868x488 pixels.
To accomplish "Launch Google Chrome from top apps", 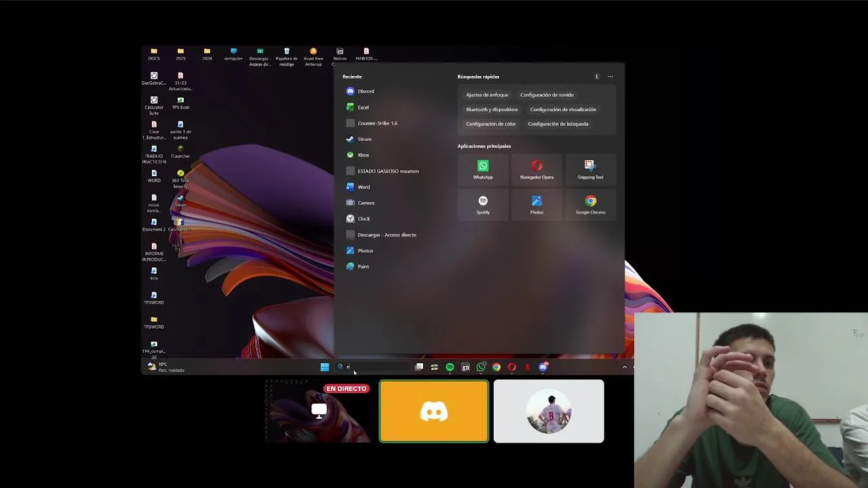I will tap(590, 205).
